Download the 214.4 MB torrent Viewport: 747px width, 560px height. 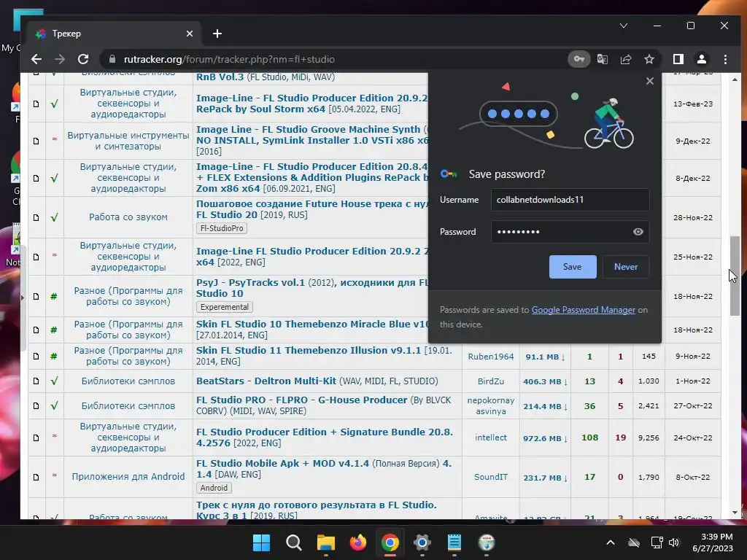[545, 406]
